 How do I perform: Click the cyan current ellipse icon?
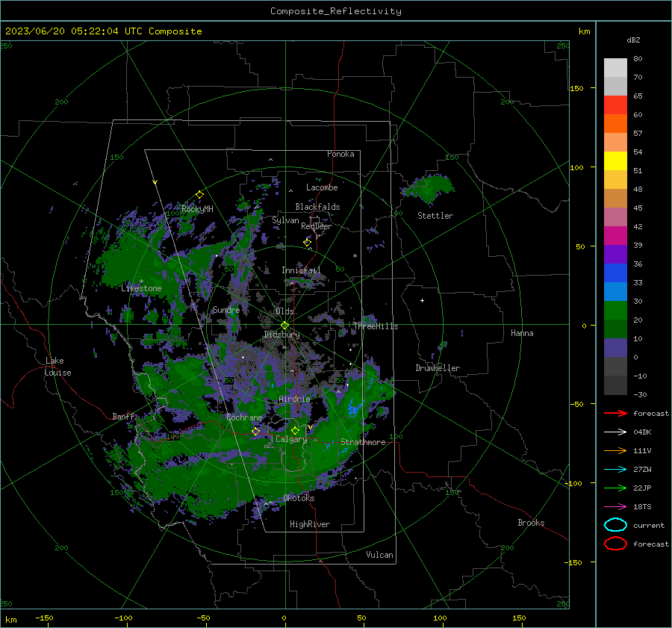pos(615,525)
